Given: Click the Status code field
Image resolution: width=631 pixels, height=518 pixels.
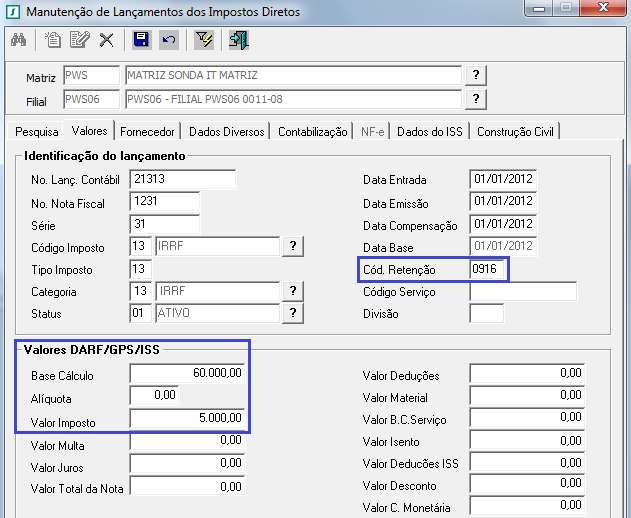Looking at the screenshot, I should pyautogui.click(x=140, y=313).
